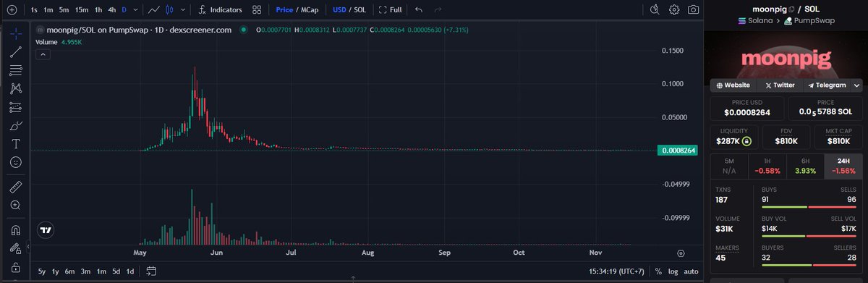Expand the timeframe interval dropdown
868x283 pixels.
pyautogui.click(x=136, y=10)
